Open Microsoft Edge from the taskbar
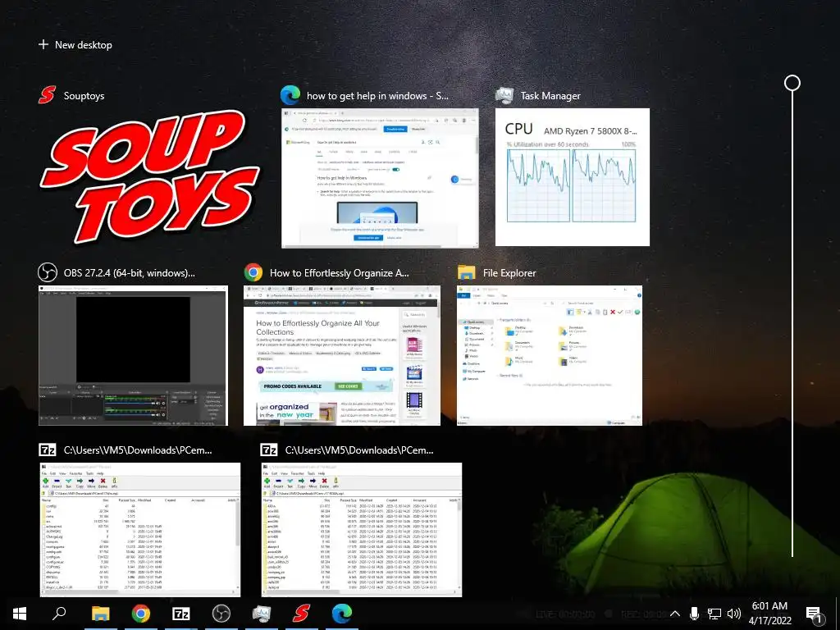This screenshot has width=840, height=630. [342, 614]
